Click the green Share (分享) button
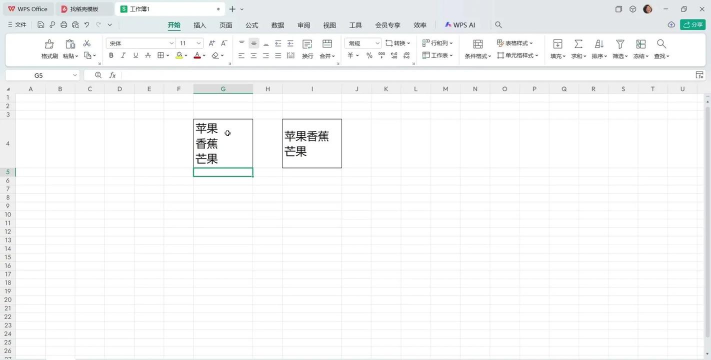The height and width of the screenshot is (360, 711). pos(692,25)
